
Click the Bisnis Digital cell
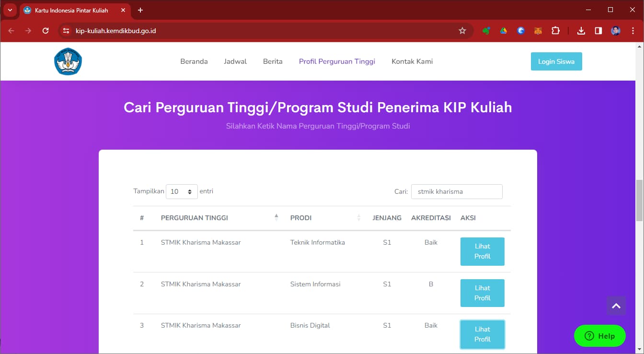(x=310, y=325)
